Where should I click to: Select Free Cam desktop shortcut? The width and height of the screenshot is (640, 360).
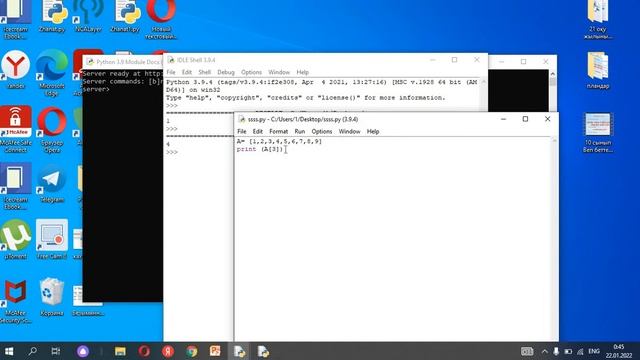[x=51, y=240]
